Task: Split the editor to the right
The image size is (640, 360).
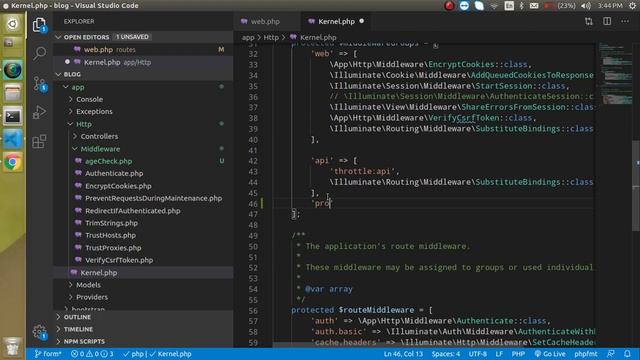Action: click(607, 21)
